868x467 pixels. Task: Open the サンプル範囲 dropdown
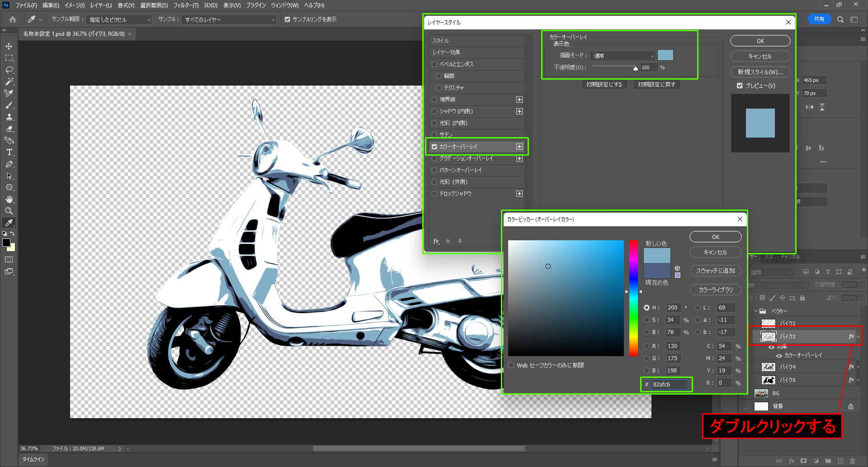coord(119,20)
